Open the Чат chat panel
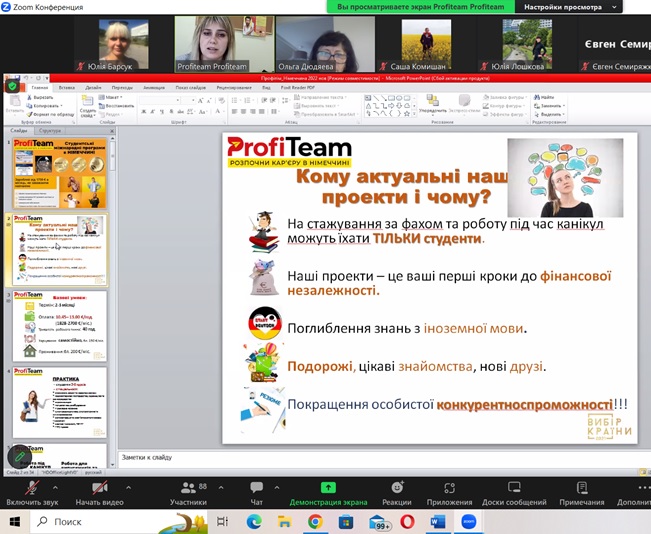This screenshot has height=534, width=651. [x=257, y=494]
